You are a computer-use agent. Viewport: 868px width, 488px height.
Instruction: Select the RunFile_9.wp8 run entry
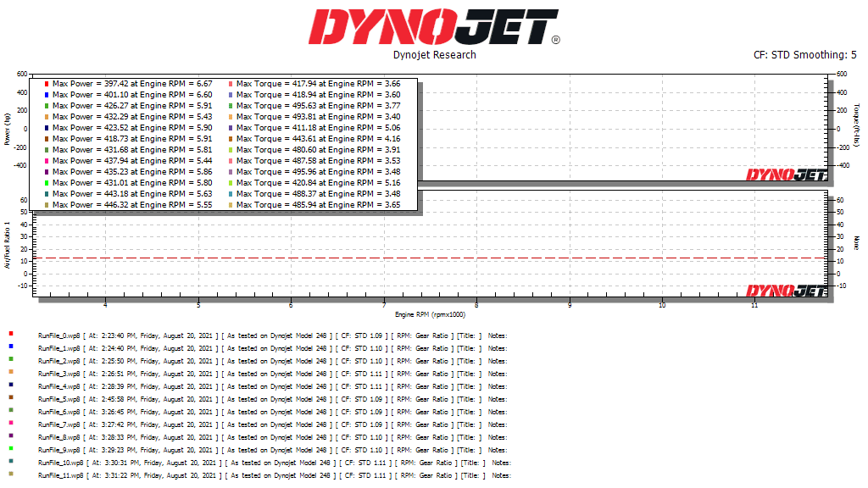point(272,451)
